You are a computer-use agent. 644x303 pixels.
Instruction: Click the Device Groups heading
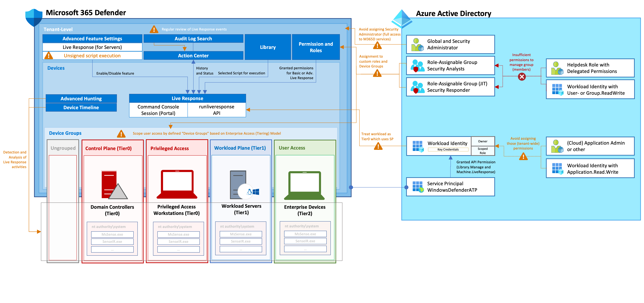point(65,133)
